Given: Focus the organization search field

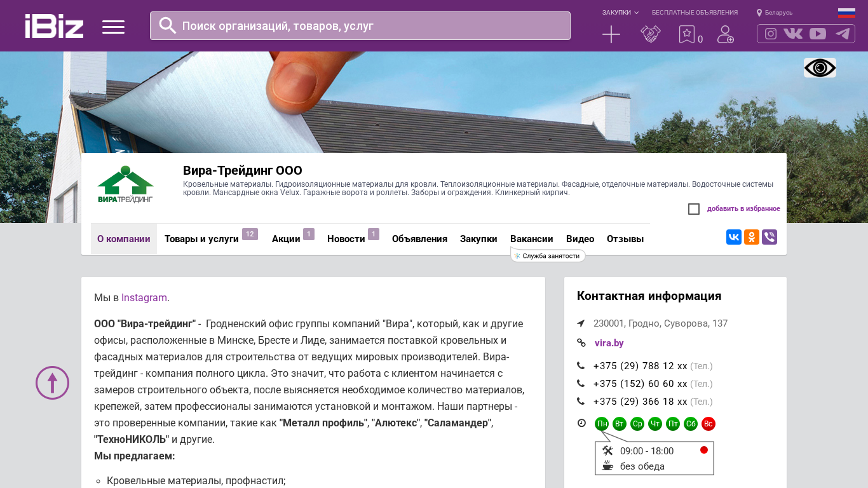Looking at the screenshot, I should 360,25.
